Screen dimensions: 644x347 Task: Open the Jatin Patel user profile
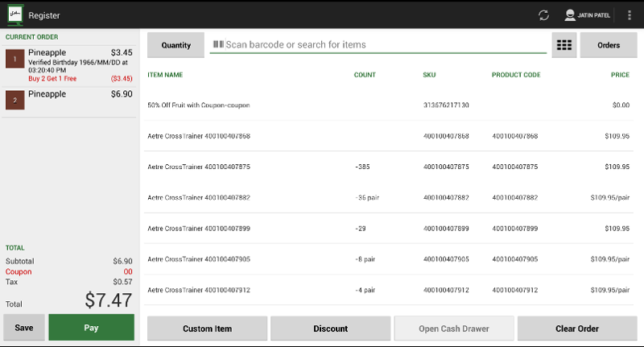point(588,15)
